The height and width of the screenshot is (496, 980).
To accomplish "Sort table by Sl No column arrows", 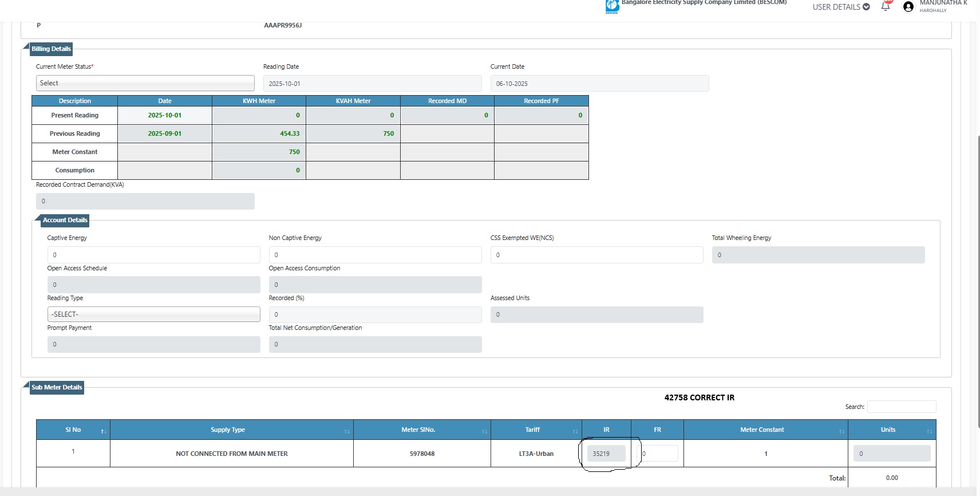I will (103, 431).
